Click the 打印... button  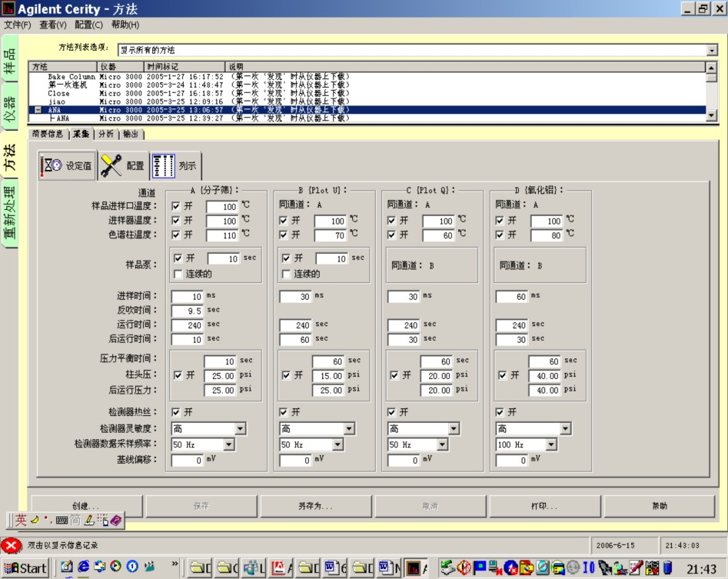(x=544, y=506)
